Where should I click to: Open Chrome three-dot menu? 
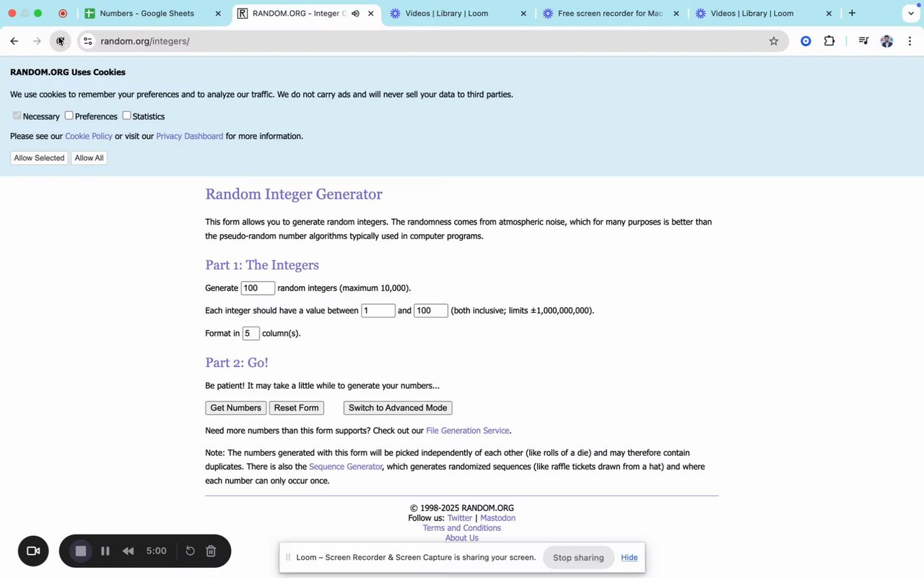[910, 41]
